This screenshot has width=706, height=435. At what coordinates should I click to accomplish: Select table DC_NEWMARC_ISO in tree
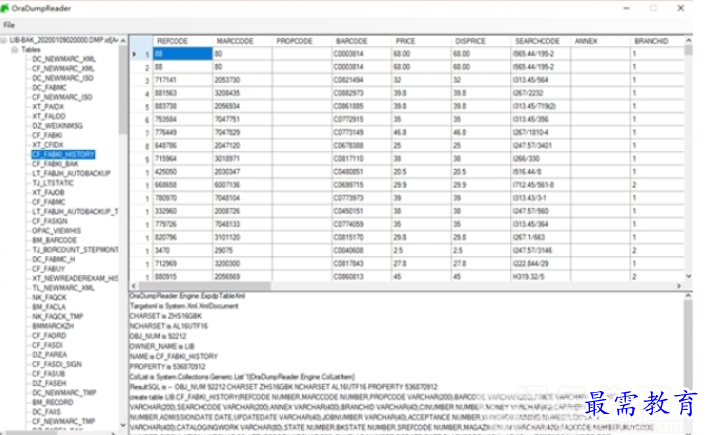tap(63, 78)
